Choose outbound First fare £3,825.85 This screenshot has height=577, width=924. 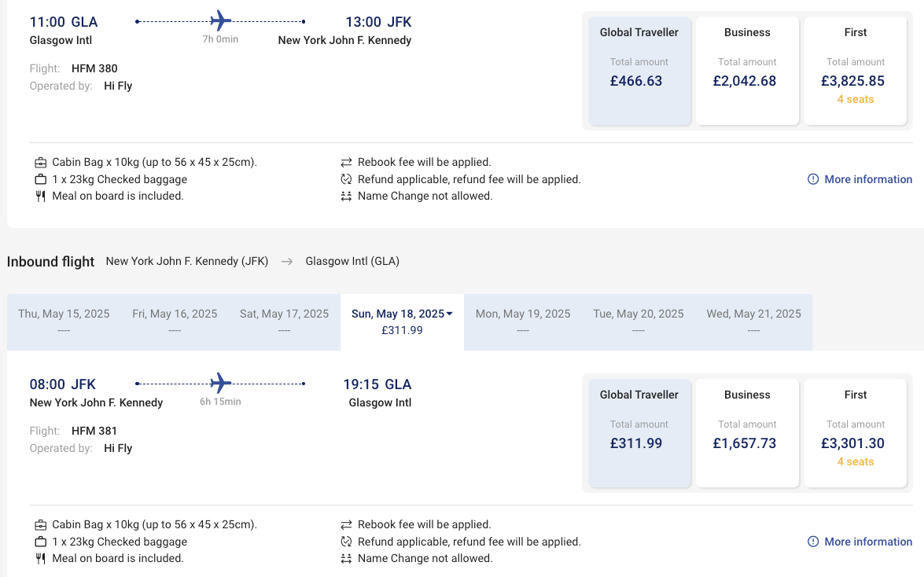click(856, 72)
